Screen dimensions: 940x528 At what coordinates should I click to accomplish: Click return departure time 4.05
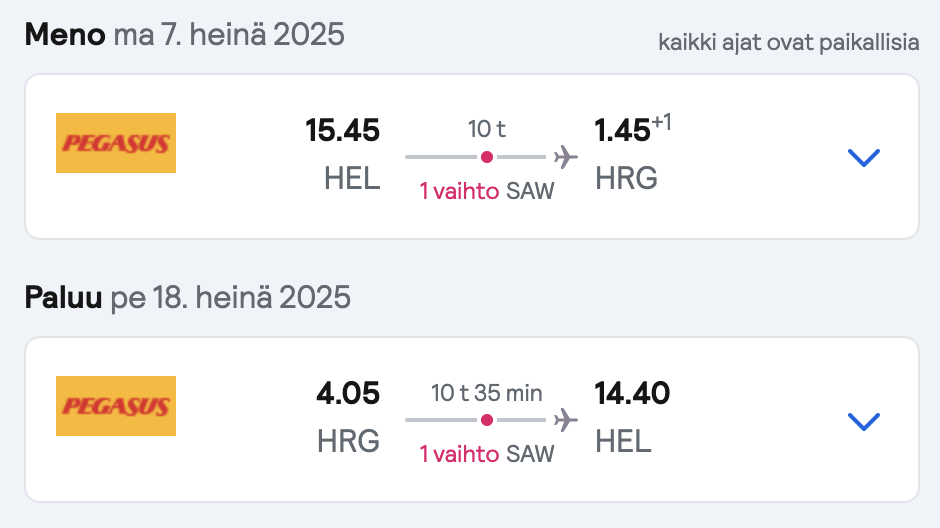(348, 393)
